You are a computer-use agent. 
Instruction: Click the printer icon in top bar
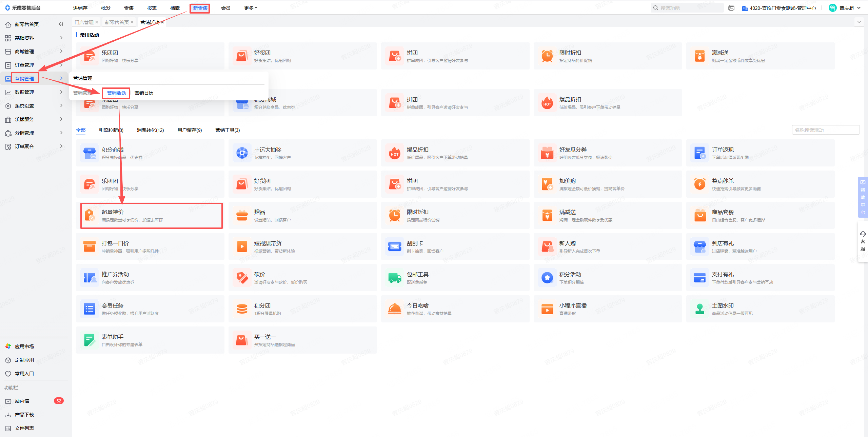point(731,8)
